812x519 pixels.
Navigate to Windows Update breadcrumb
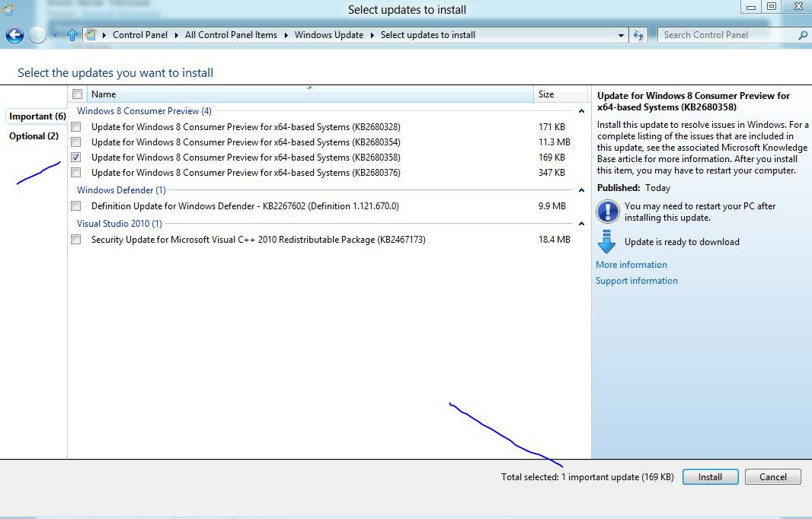pyautogui.click(x=329, y=35)
